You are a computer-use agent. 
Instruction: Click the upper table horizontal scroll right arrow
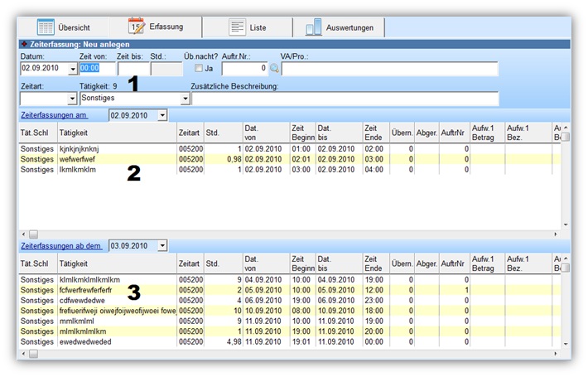coord(556,234)
